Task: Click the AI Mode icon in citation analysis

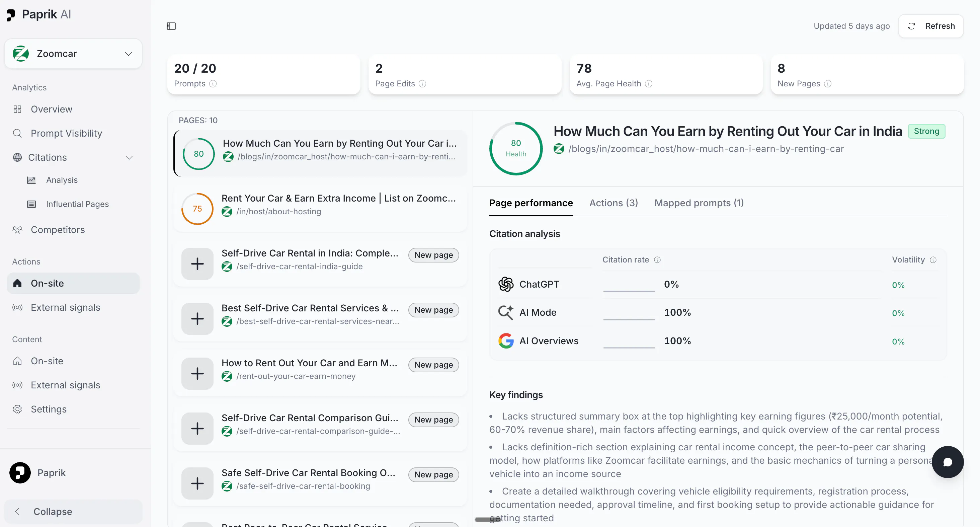Action: click(x=506, y=312)
